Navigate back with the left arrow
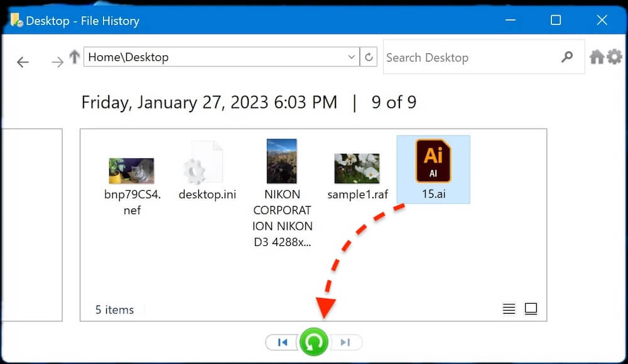The height and width of the screenshot is (364, 628). click(23, 62)
